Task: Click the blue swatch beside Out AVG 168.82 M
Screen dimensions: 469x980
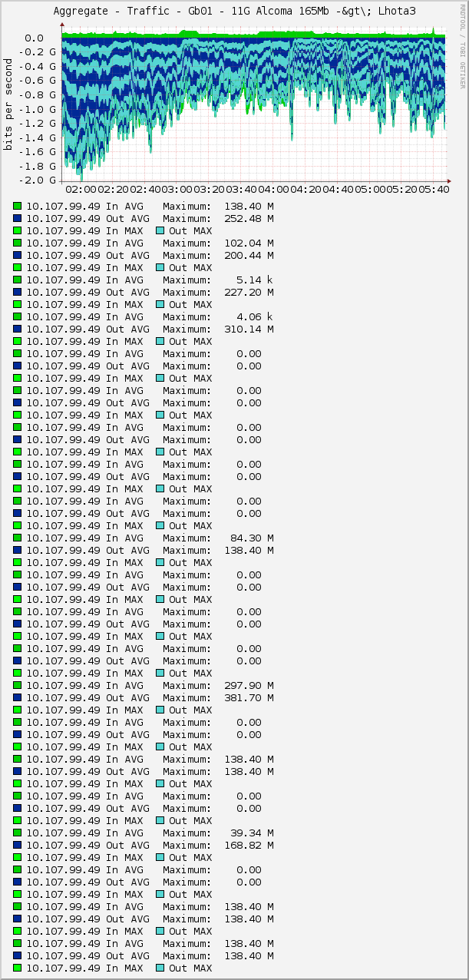Action: 18,846
